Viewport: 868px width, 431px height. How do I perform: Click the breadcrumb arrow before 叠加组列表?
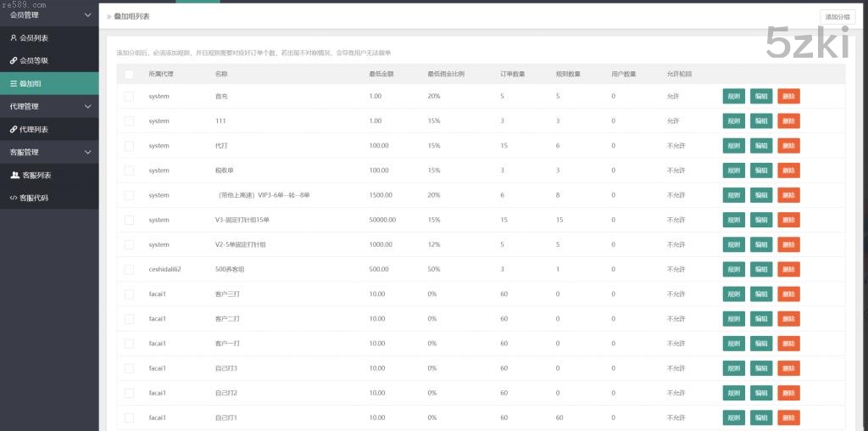click(108, 17)
